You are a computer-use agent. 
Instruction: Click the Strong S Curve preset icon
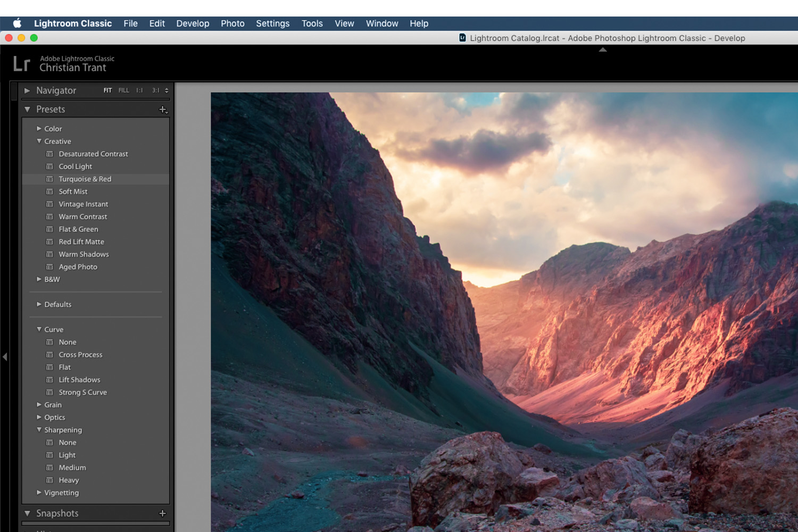50,393
